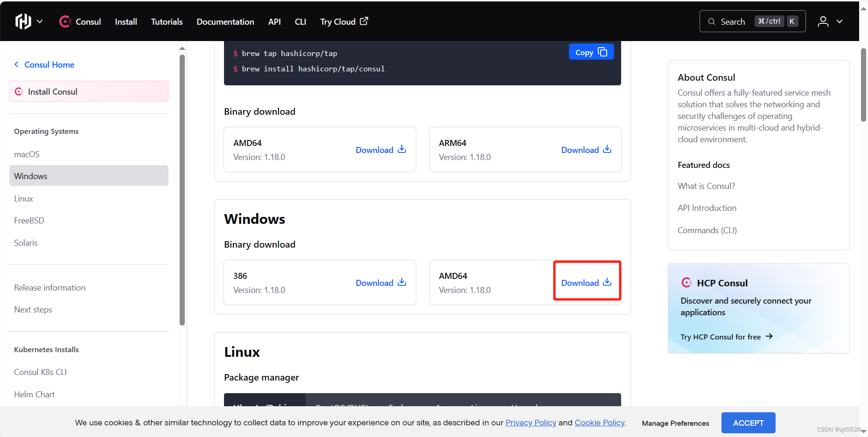Image resolution: width=868 pixels, height=437 pixels.
Task: Click Try HCP Consul for free
Action: tap(727, 337)
